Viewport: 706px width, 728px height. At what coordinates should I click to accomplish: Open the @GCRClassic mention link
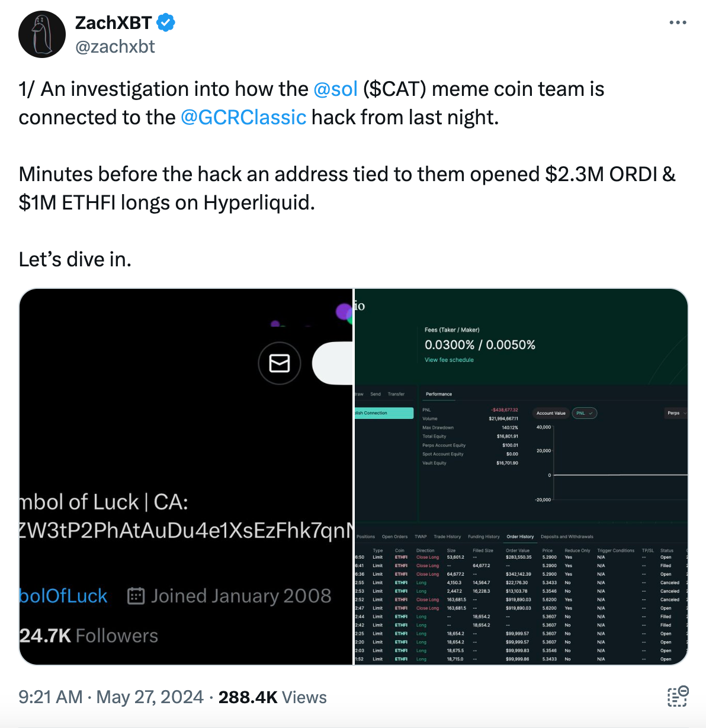[x=243, y=118]
